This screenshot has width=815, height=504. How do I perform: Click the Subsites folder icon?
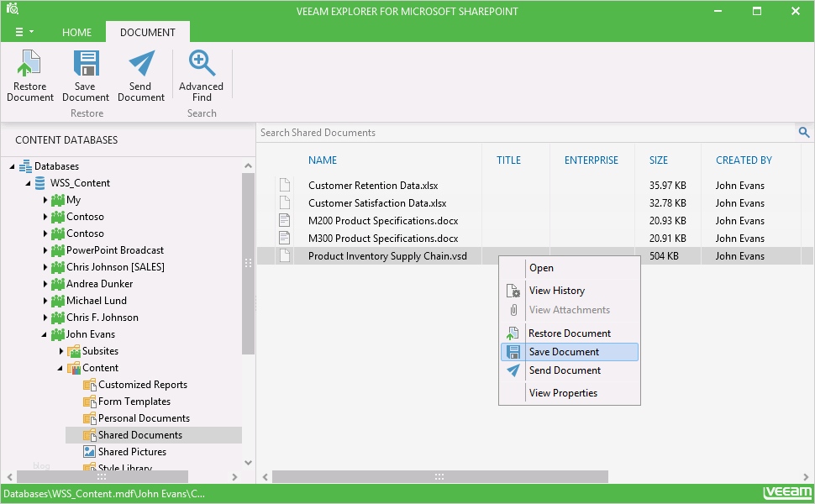coord(74,351)
